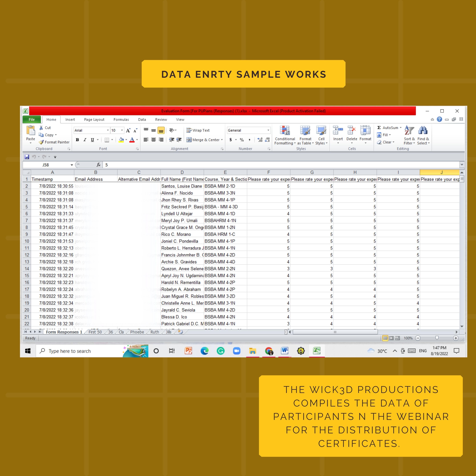Image resolution: width=476 pixels, height=476 pixels.
Task: Click the Italic formatting icon
Action: (85, 140)
